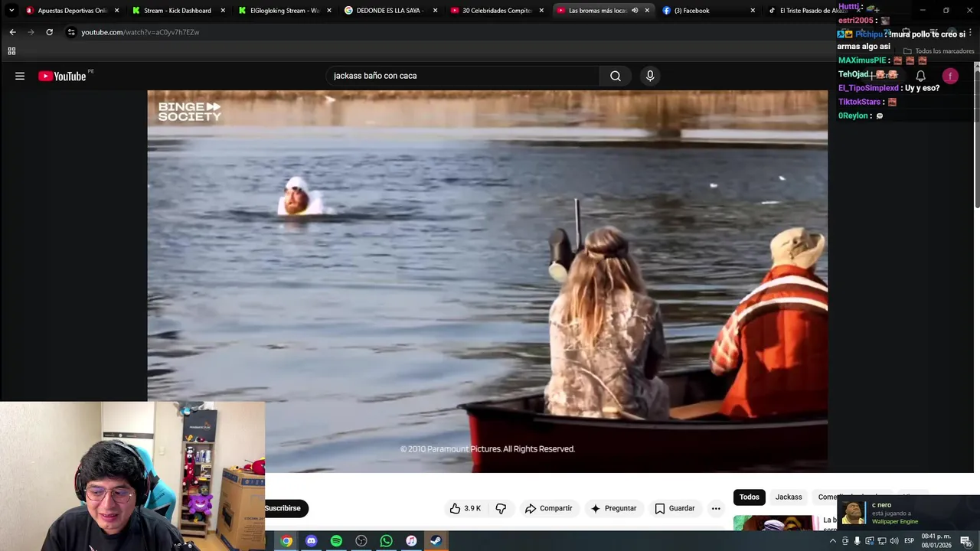Go to the YouTube home logo
Viewport: 980px width, 551px height.
[x=62, y=76]
